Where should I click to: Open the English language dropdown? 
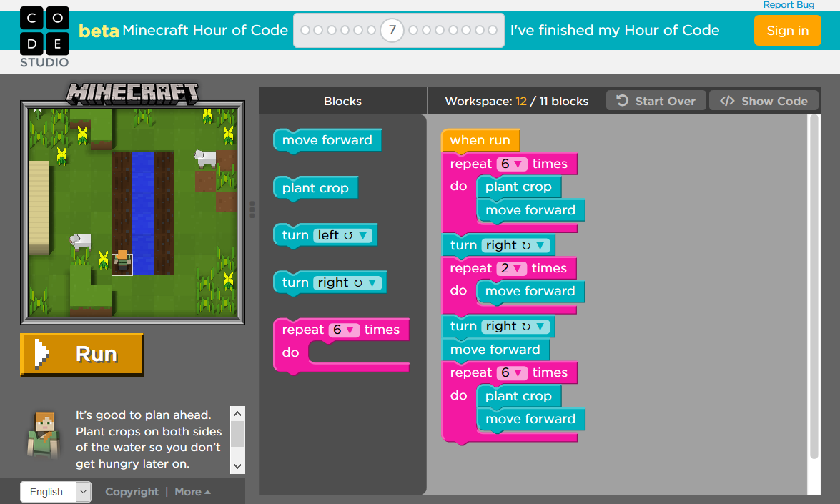click(56, 492)
